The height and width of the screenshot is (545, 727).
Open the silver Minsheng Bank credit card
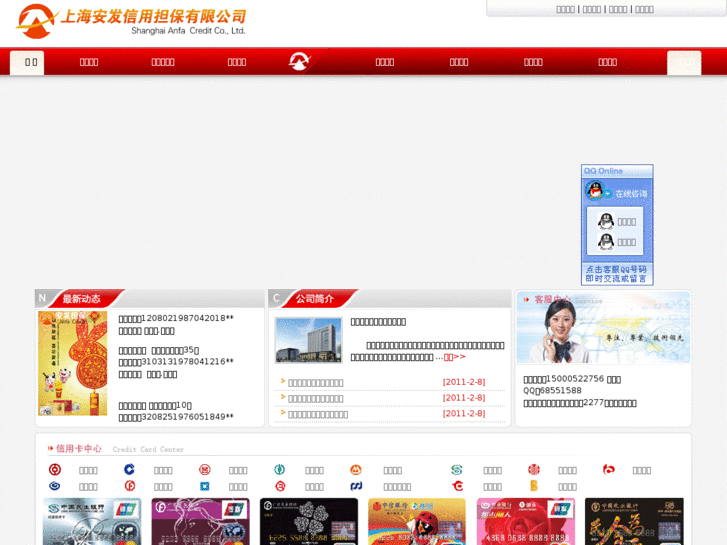tap(92, 521)
